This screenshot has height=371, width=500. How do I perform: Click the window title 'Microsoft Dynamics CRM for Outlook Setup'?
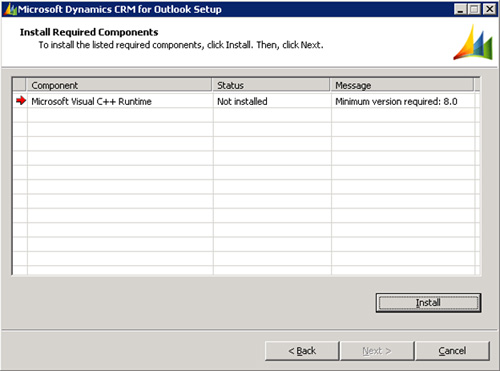coord(120,9)
